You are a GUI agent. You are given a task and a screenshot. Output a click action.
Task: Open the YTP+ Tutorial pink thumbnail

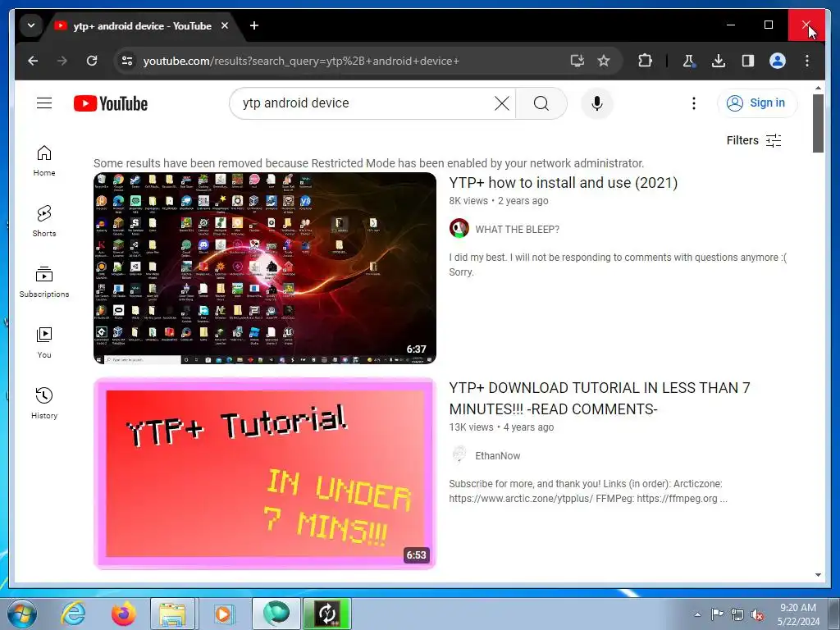(265, 473)
